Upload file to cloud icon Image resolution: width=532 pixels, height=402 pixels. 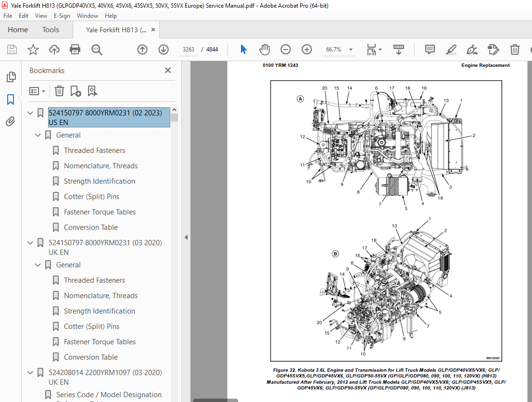54,50
